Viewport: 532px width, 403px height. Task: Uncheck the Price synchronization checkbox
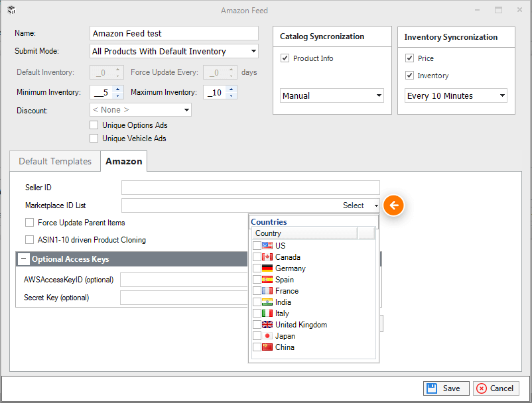[x=409, y=58]
